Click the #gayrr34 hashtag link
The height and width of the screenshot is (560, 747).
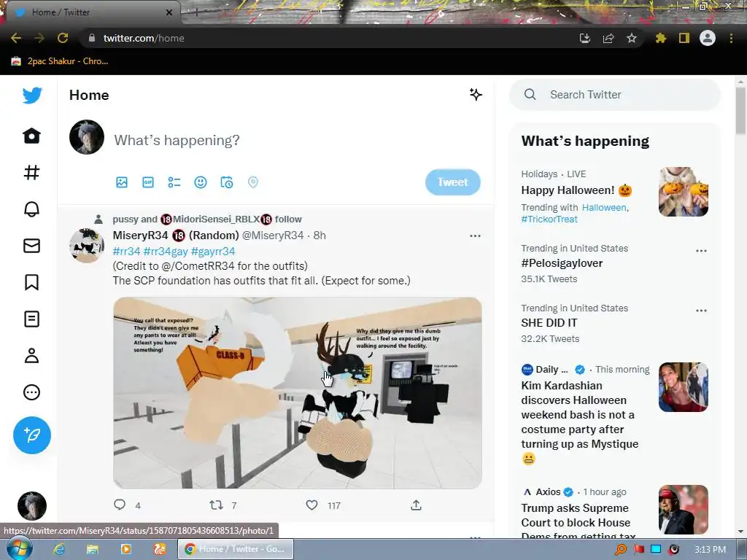(213, 251)
